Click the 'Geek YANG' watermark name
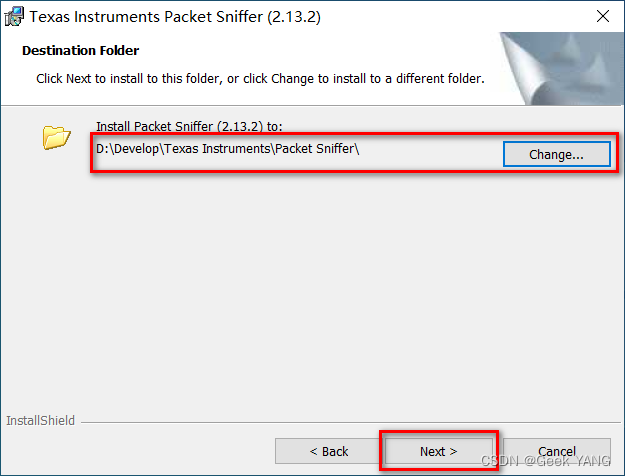Image resolution: width=625 pixels, height=476 pixels. (x=578, y=461)
